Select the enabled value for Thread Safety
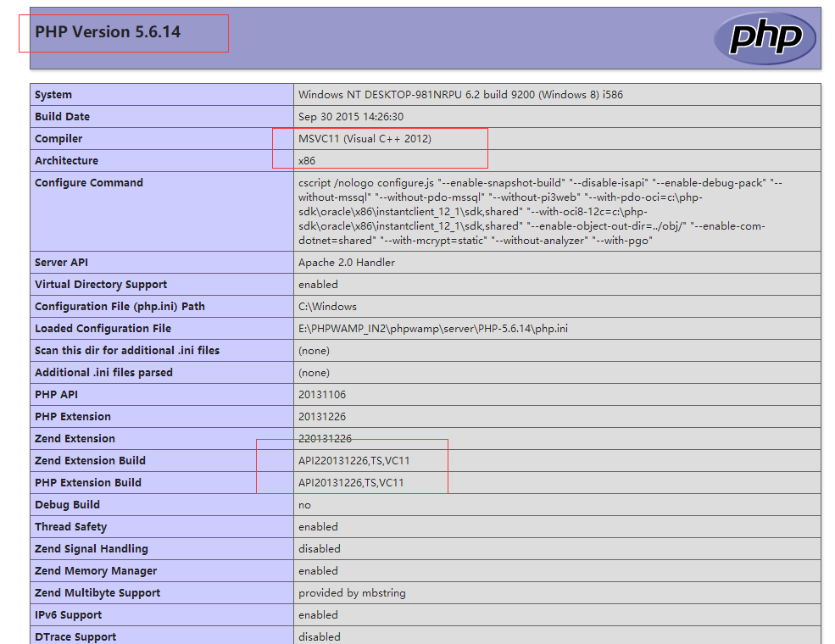This screenshot has height=644, width=835. pyautogui.click(x=318, y=527)
